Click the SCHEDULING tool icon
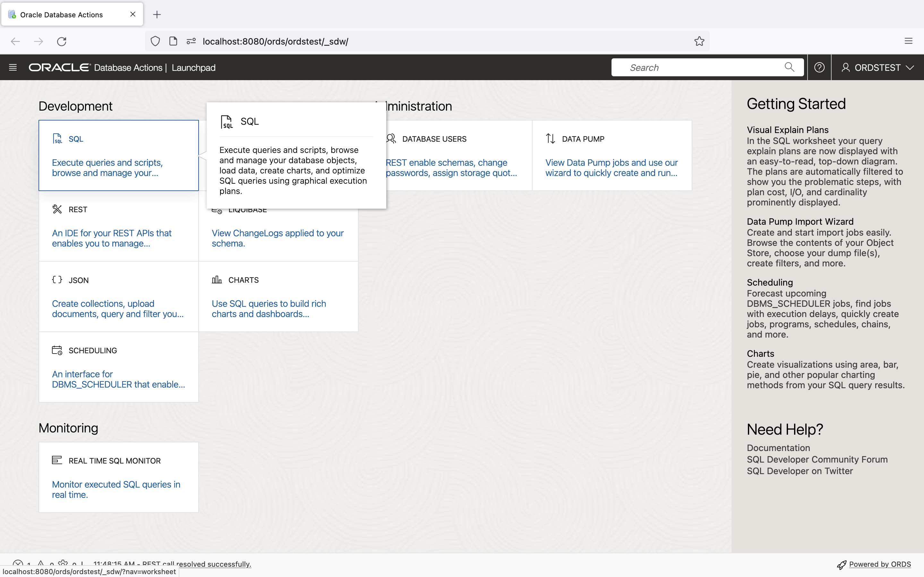924x577 pixels. pos(57,350)
